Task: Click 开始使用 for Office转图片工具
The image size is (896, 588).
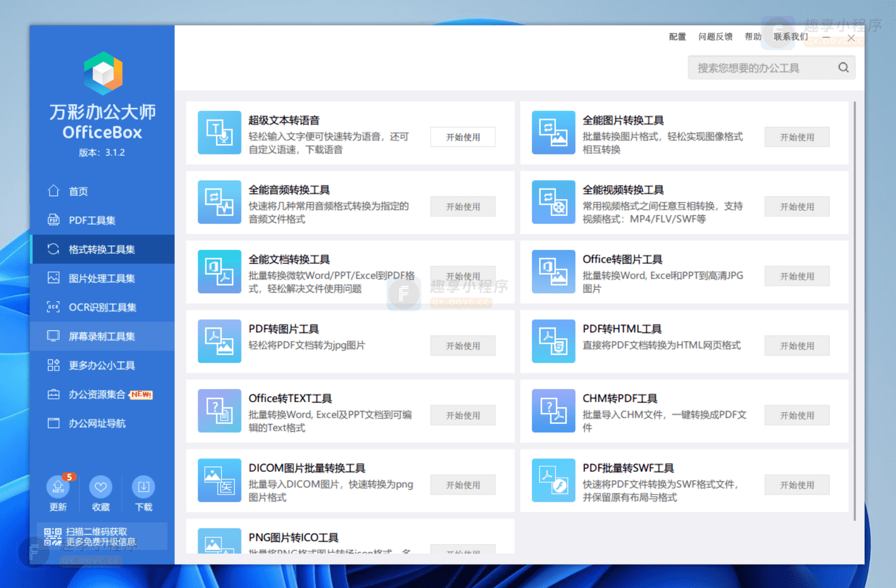Action: [x=797, y=276]
